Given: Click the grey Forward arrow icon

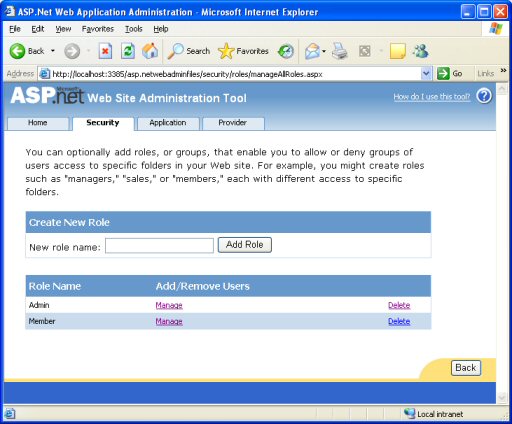Looking at the screenshot, I should 72,51.
